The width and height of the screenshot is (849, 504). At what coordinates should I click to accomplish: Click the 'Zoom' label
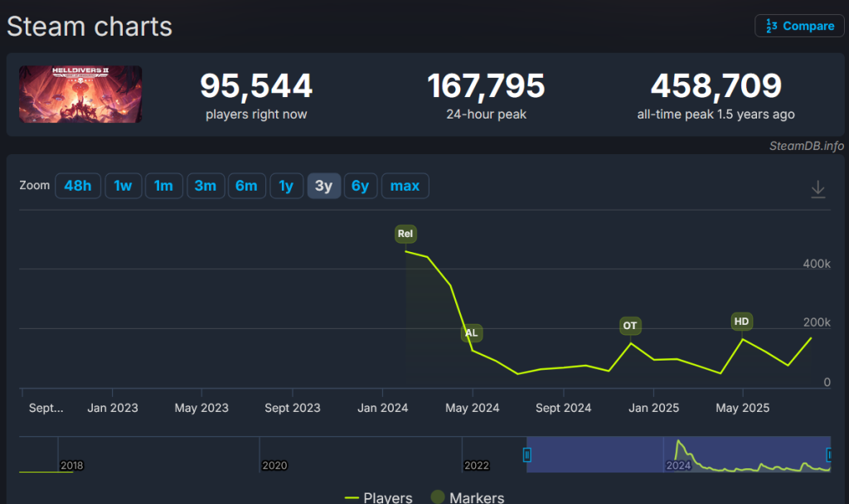(35, 185)
